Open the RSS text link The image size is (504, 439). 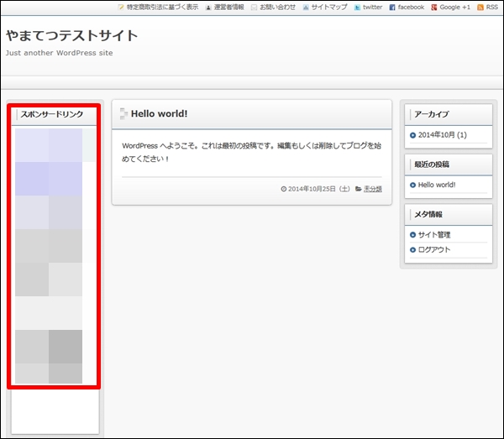tap(491, 7)
